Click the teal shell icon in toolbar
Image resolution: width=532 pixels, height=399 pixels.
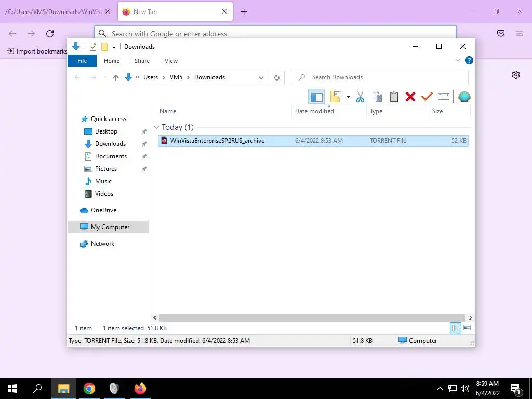[x=464, y=97]
